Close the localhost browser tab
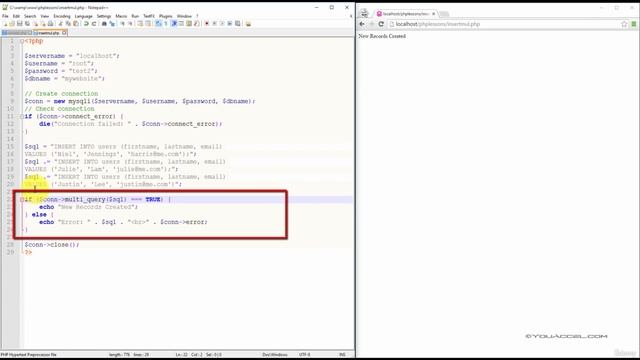 [x=433, y=13]
